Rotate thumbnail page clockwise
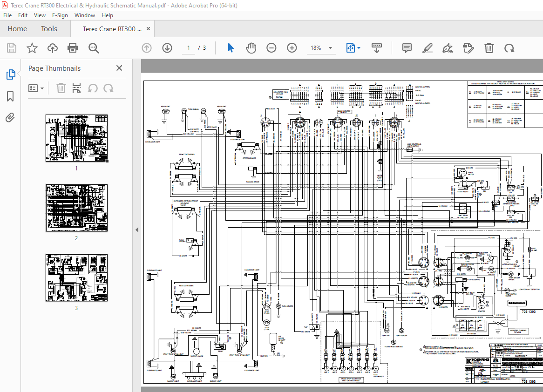 pyautogui.click(x=109, y=88)
